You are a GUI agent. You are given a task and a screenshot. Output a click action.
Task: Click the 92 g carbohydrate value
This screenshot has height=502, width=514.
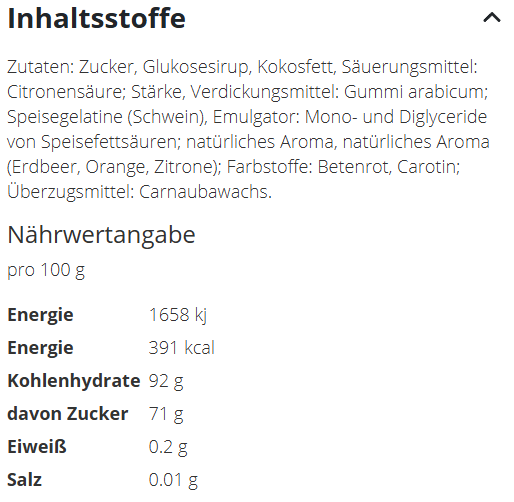click(166, 381)
